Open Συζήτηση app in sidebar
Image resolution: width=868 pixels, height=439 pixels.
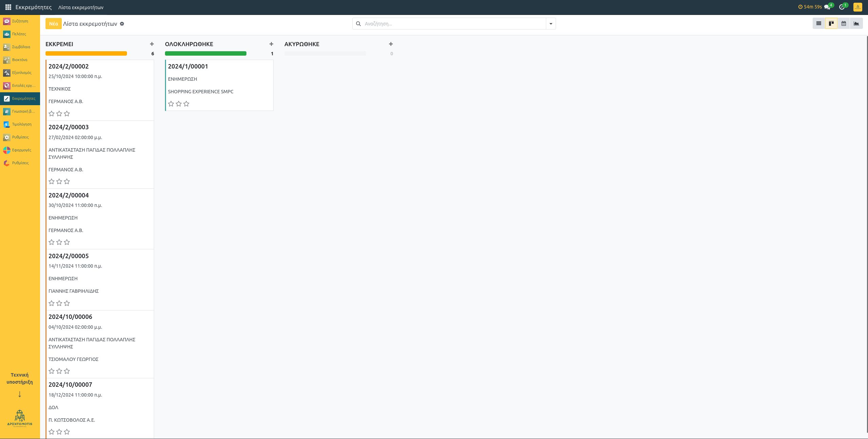[x=20, y=21]
